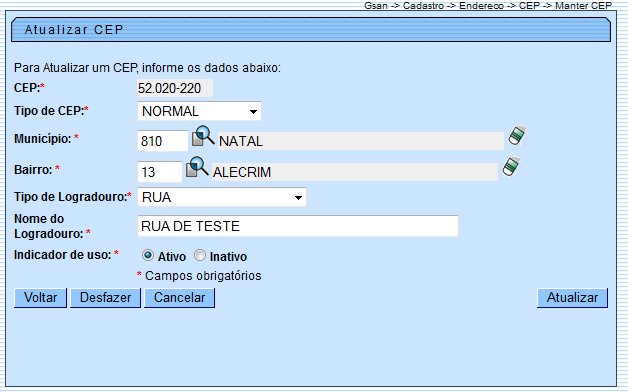Open the Bairro search magnifier icon
Image resolution: width=628 pixels, height=392 pixels.
click(x=197, y=167)
